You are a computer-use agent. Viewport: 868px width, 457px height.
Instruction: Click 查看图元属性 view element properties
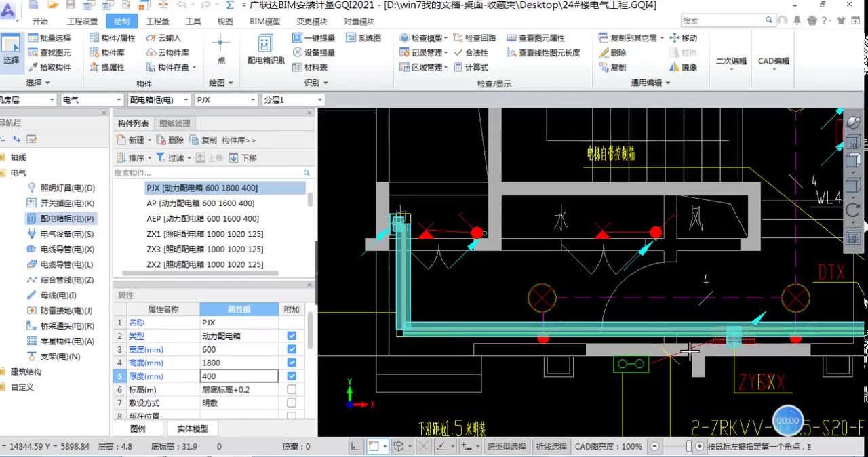(536, 38)
